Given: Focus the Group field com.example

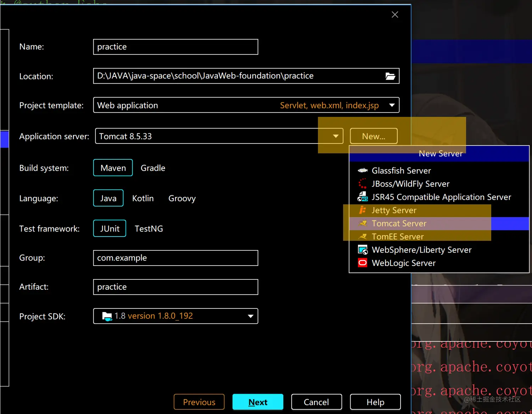Looking at the screenshot, I should pyautogui.click(x=175, y=258).
